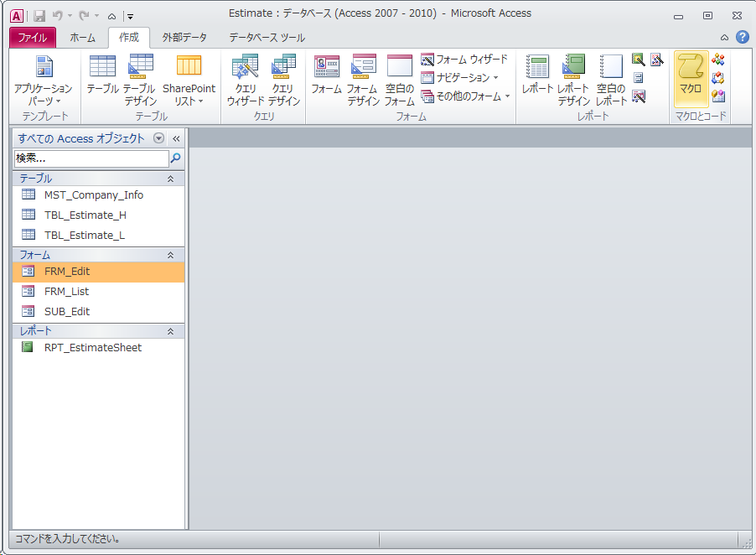
Task: Click the テーブル create icon
Action: 103,75
